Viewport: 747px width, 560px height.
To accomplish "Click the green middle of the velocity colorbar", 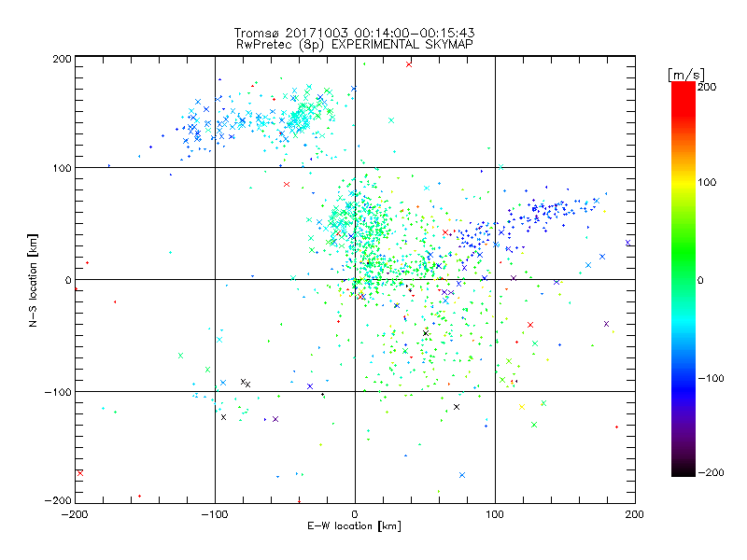I will (684, 267).
